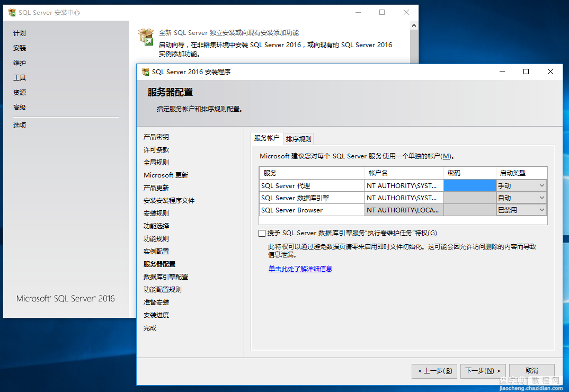The image size is (569, 392).
Task: Select the SQL Server 数据库引擎 service row
Action: [x=403, y=198]
